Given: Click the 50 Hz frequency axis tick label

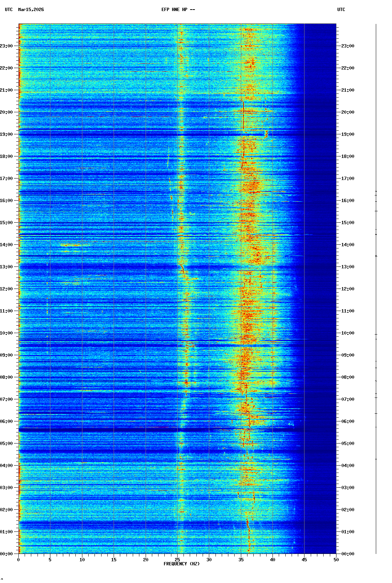Looking at the screenshot, I should click(336, 560).
